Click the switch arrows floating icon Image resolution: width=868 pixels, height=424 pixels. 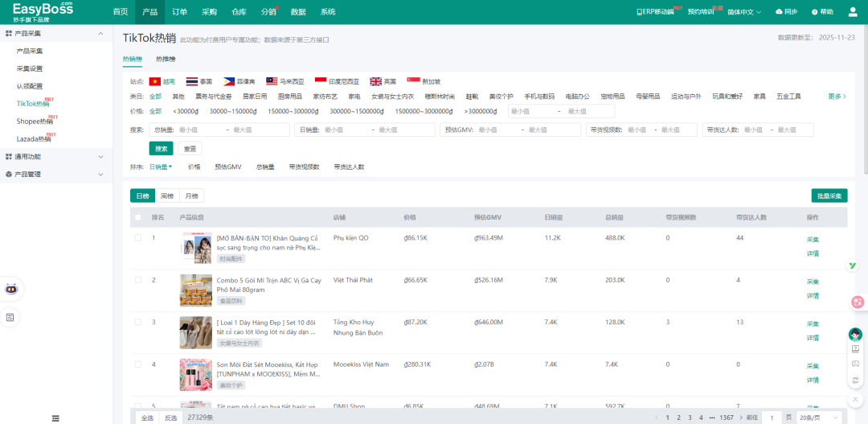pos(855,381)
